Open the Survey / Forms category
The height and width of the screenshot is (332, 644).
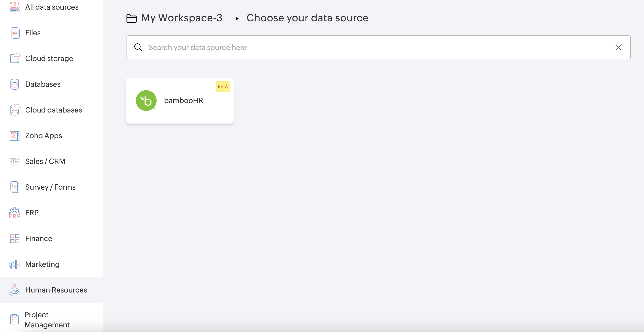pyautogui.click(x=50, y=187)
